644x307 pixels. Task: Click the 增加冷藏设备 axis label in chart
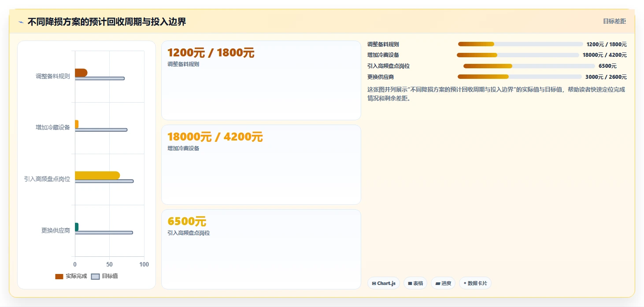click(53, 127)
